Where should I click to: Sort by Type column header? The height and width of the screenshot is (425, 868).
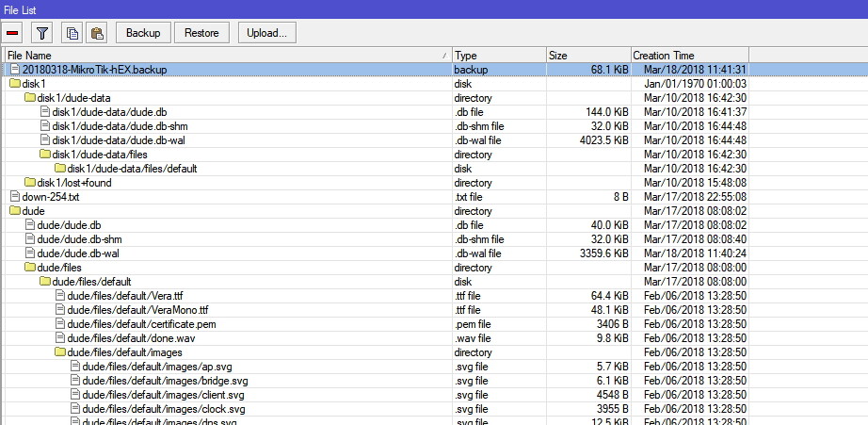(499, 56)
